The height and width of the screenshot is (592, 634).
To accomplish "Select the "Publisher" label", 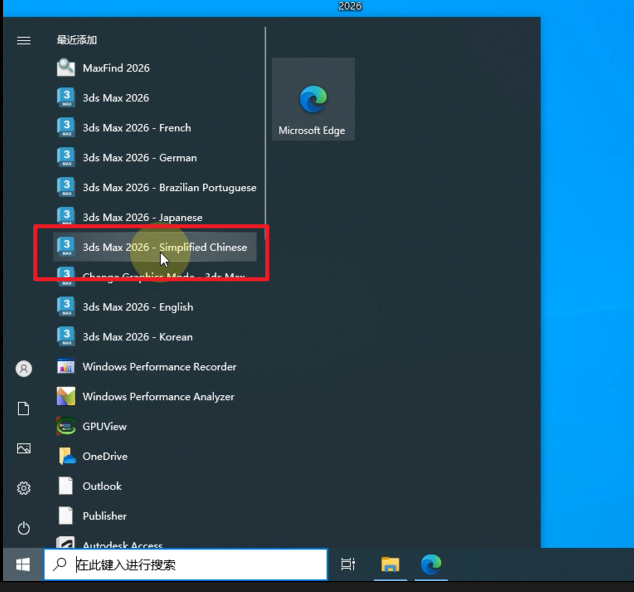I will pos(105,516).
